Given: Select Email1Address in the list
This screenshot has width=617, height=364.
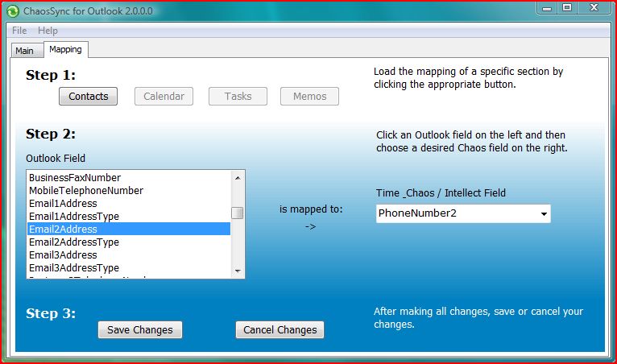Looking at the screenshot, I should 129,204.
